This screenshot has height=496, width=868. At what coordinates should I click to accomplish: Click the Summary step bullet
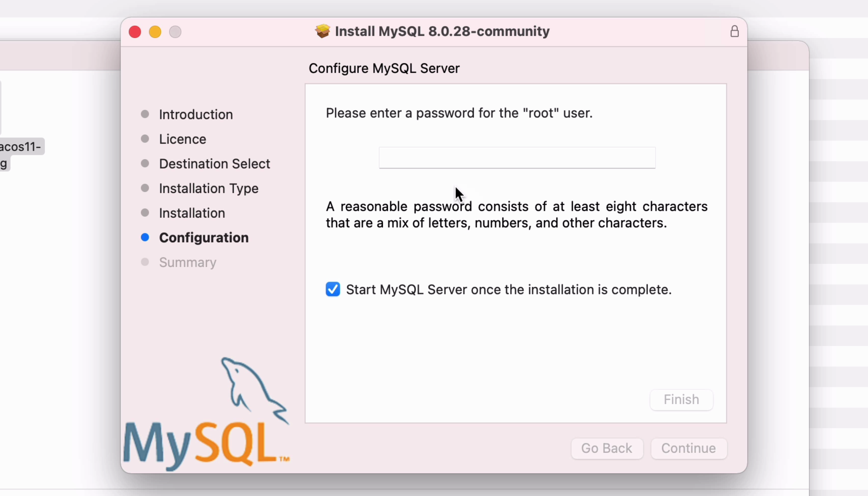point(145,262)
